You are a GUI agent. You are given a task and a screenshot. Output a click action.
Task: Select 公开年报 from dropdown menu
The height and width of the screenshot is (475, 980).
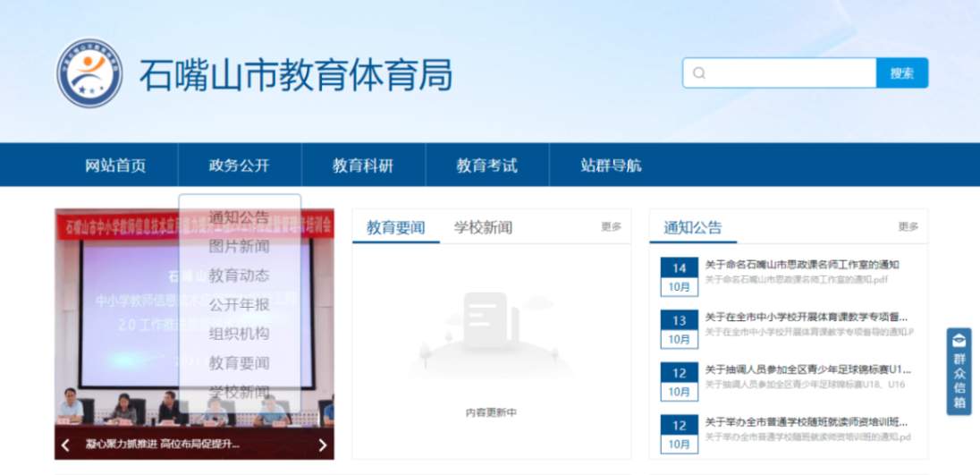[x=239, y=304]
